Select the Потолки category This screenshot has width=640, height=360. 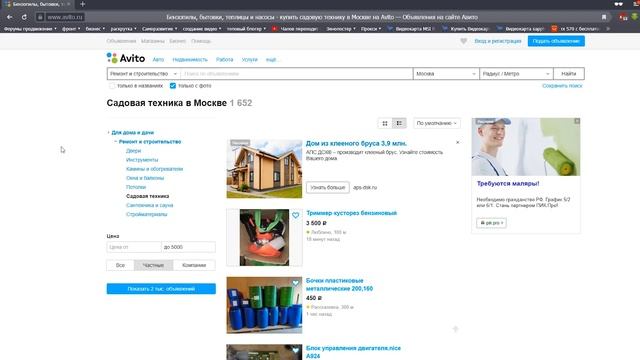[136, 187]
